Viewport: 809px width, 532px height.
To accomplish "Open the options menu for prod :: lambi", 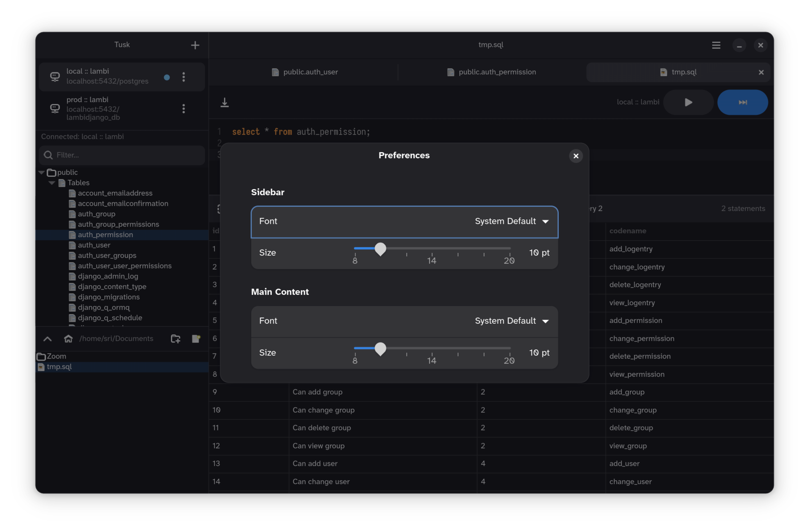I will click(183, 109).
